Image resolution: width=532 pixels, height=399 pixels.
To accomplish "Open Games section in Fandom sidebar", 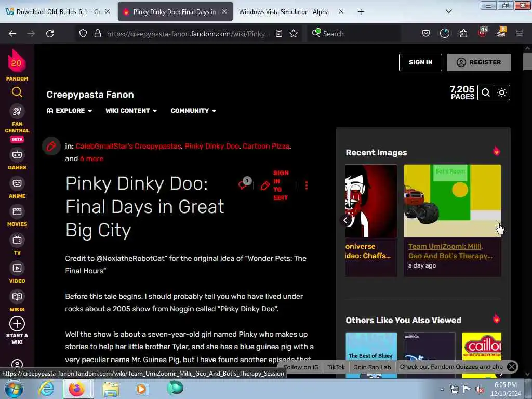I will (17, 159).
